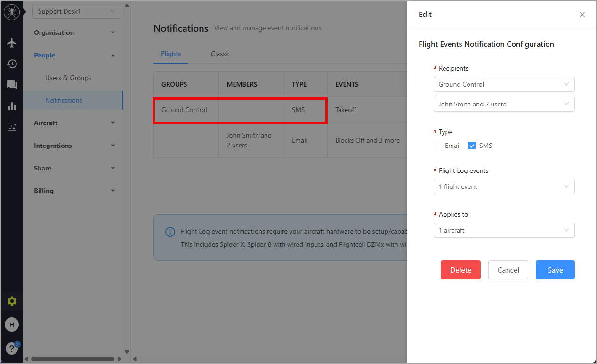Click the green settings gear icon
Image resolution: width=597 pixels, height=364 pixels.
[x=12, y=301]
